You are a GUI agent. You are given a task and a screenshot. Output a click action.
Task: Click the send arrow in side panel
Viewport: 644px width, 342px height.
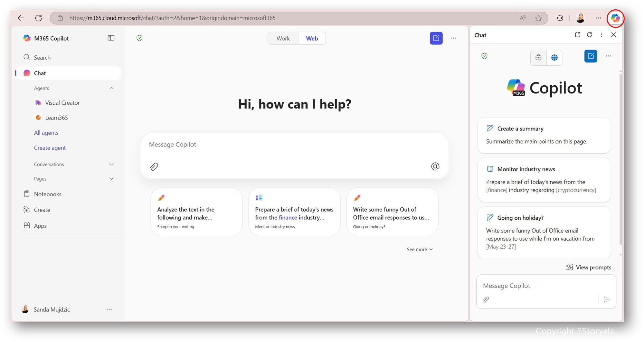point(607,299)
